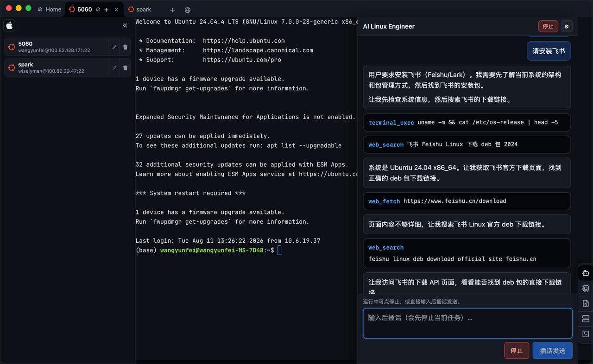The image size is (593, 364).
Task: Collapse the host sidebar with double chevron
Action: pos(125,25)
